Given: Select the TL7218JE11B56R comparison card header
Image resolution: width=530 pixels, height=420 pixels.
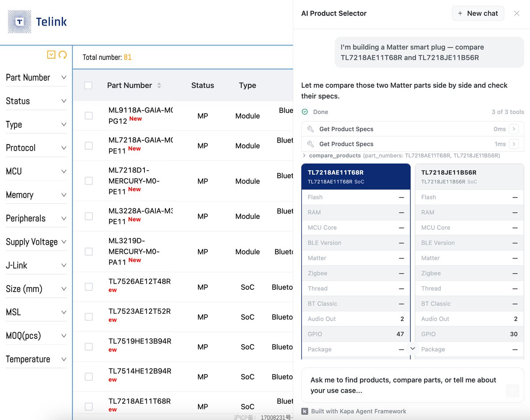Looking at the screenshot, I should tap(469, 176).
